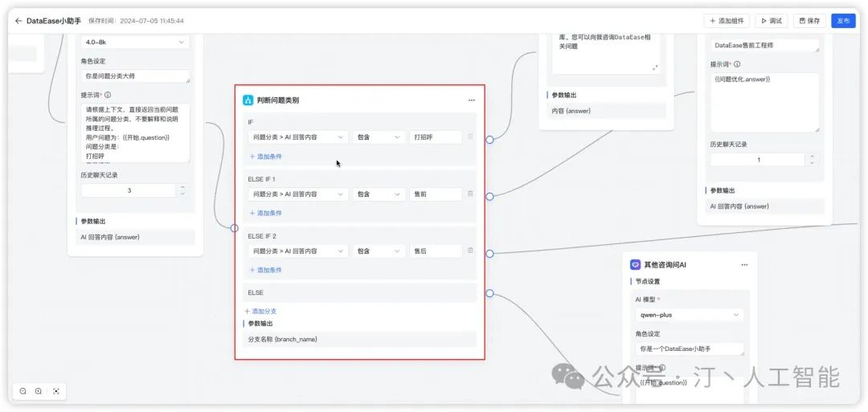The width and height of the screenshot is (868, 412).
Task: Click the 判断问题类别 node icon
Action: (248, 100)
